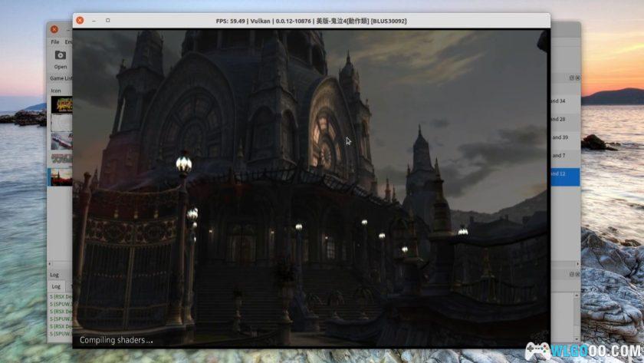This screenshot has width=644, height=363.
Task: Click the game list left scroll arrow
Action: [50, 264]
